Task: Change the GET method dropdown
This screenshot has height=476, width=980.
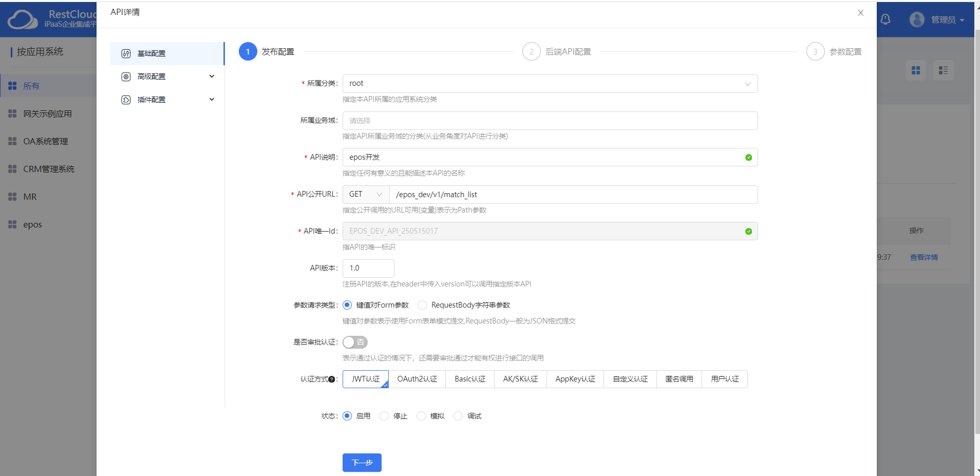Action: (x=365, y=194)
